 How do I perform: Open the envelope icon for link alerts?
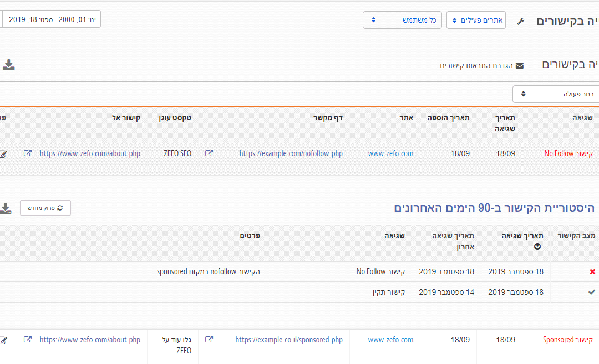click(520, 65)
